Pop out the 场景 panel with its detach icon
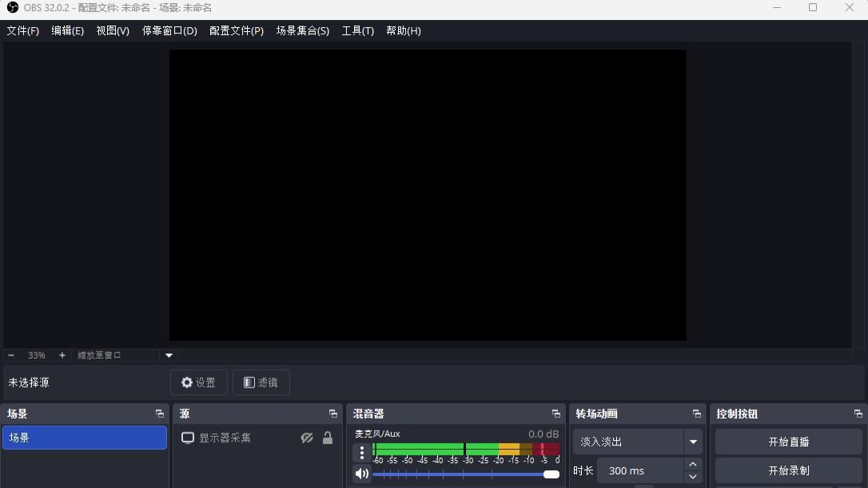Screen dimensions: 868x488 point(159,414)
